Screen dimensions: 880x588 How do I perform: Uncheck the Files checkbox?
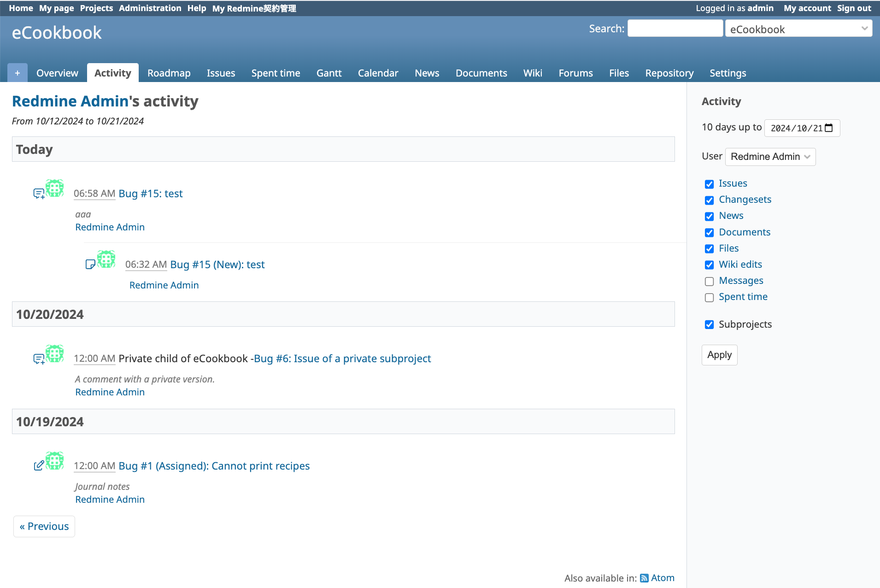coord(710,249)
